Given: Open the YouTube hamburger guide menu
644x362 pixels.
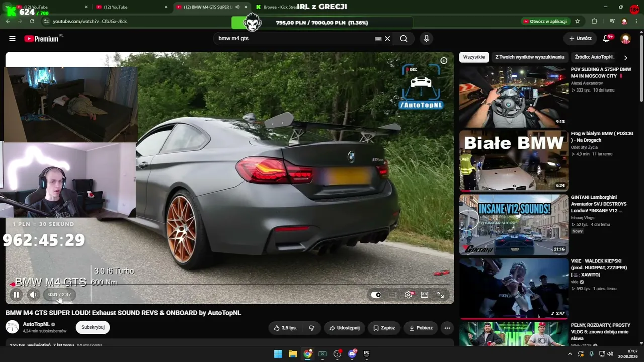Looking at the screenshot, I should [12, 39].
